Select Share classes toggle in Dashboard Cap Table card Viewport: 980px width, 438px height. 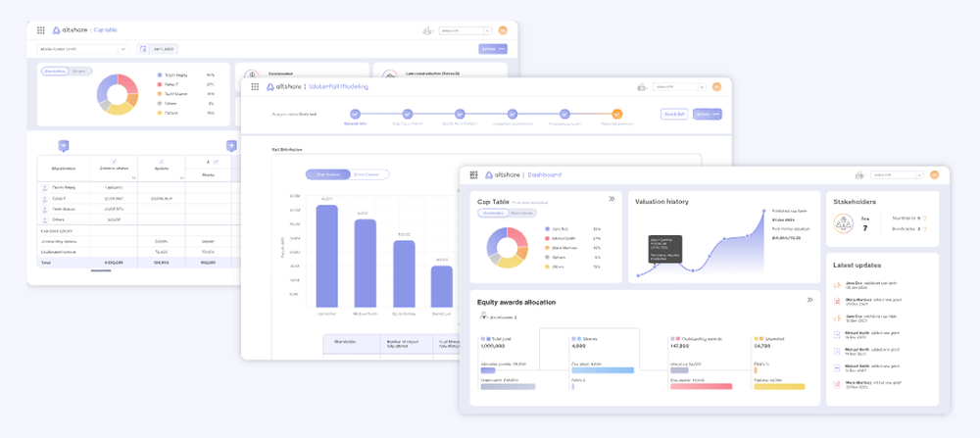tap(521, 213)
